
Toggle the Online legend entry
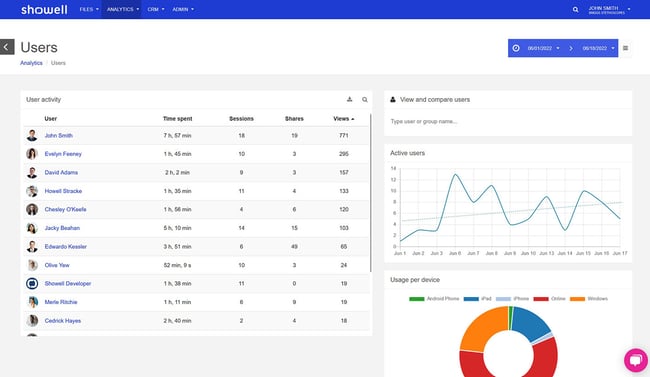pyautogui.click(x=549, y=299)
